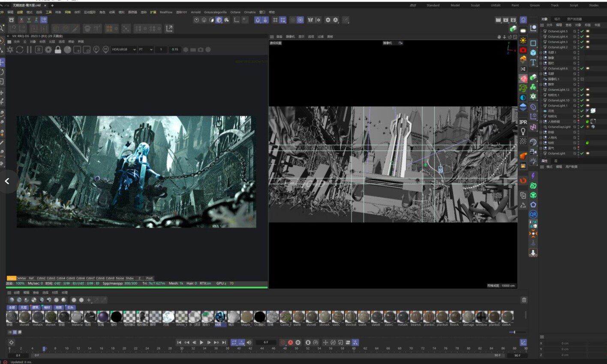Toggle enable checkmark for OctaneDayLight
This screenshot has height=364, width=607.
coord(582,127)
